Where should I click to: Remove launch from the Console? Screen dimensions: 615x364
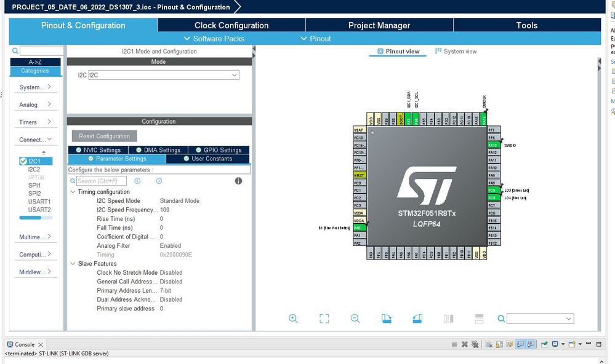464,344
